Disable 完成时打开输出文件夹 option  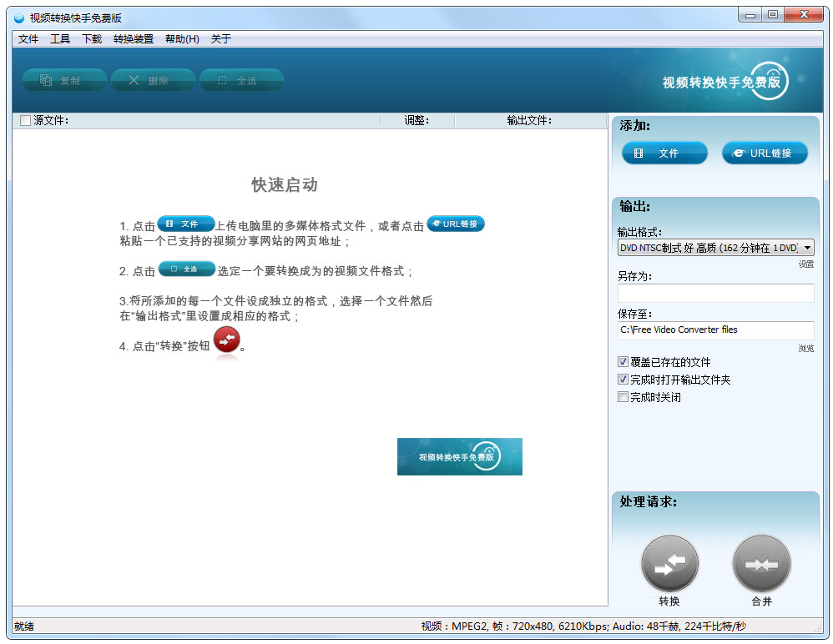pyautogui.click(x=623, y=380)
